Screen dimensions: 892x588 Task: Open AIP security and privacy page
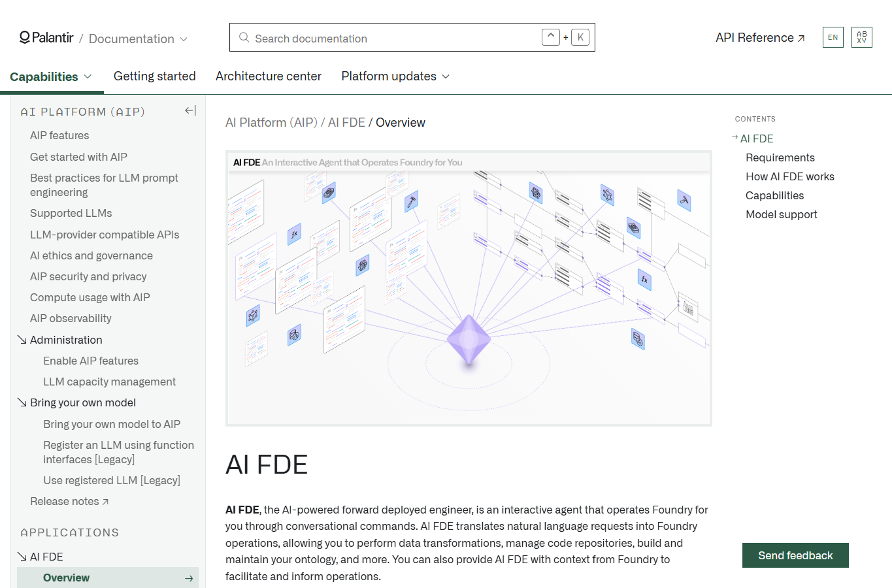[x=88, y=276]
